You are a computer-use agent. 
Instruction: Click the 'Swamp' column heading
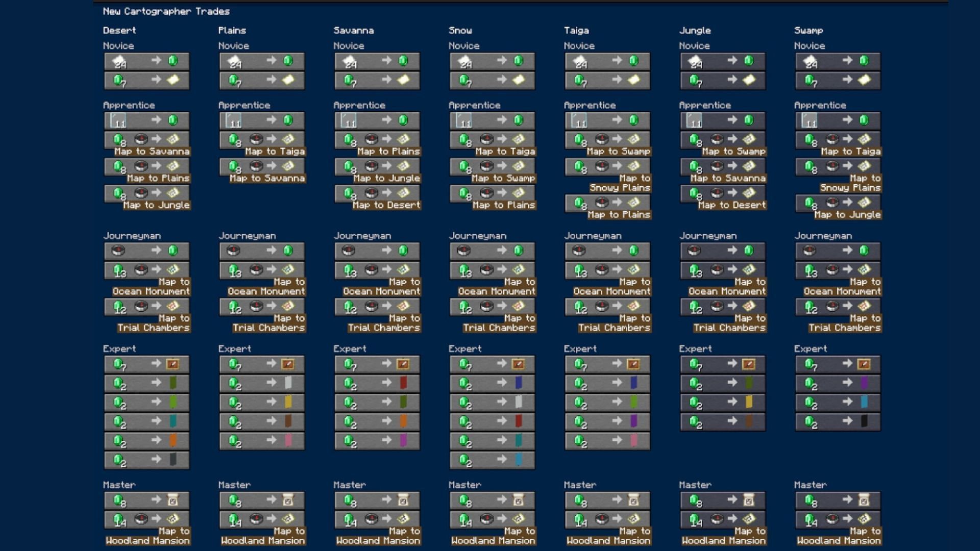[x=809, y=31]
